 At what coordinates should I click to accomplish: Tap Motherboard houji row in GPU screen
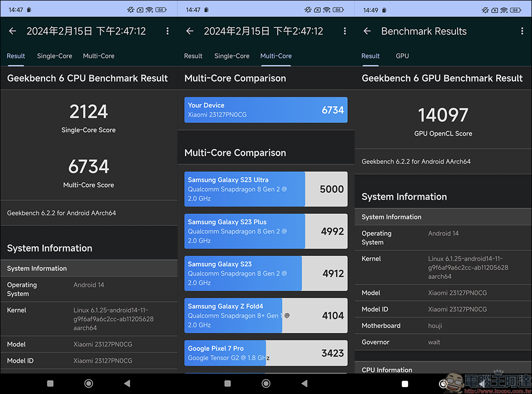(x=443, y=326)
